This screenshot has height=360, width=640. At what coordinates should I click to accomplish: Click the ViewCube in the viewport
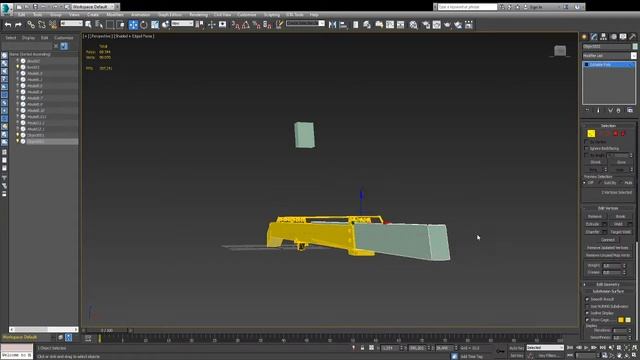[x=560, y=51]
